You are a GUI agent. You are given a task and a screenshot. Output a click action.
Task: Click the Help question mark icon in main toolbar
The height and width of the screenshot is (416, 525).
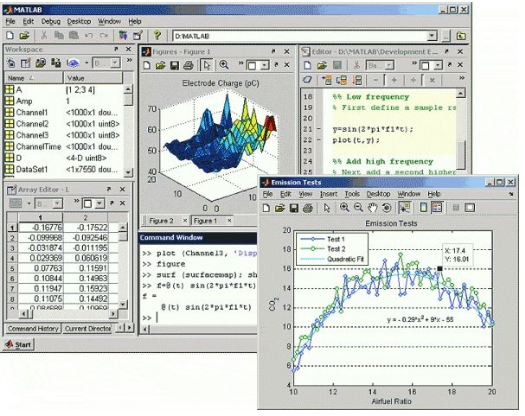[x=157, y=35]
